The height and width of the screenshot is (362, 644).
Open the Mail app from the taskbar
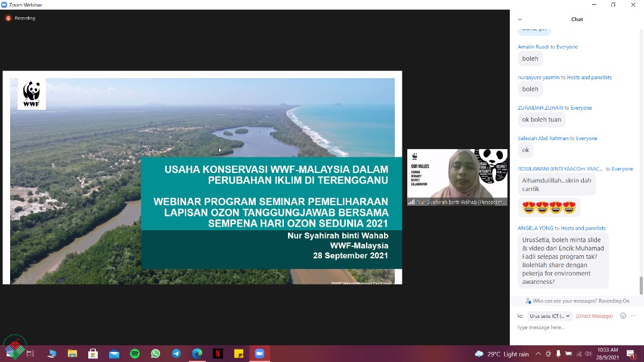coord(114,354)
